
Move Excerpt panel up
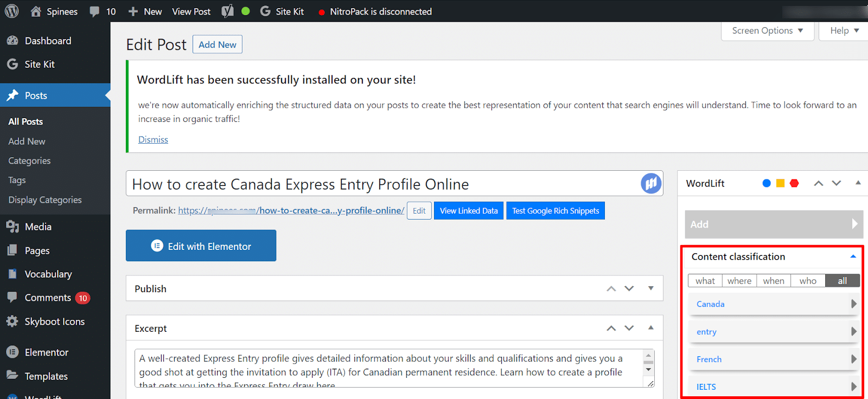tap(611, 329)
